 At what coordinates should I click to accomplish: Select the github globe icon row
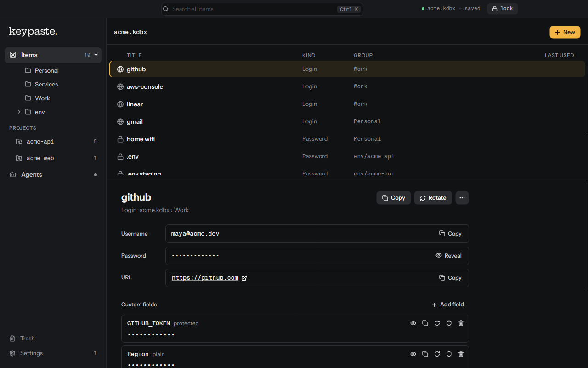click(347, 69)
